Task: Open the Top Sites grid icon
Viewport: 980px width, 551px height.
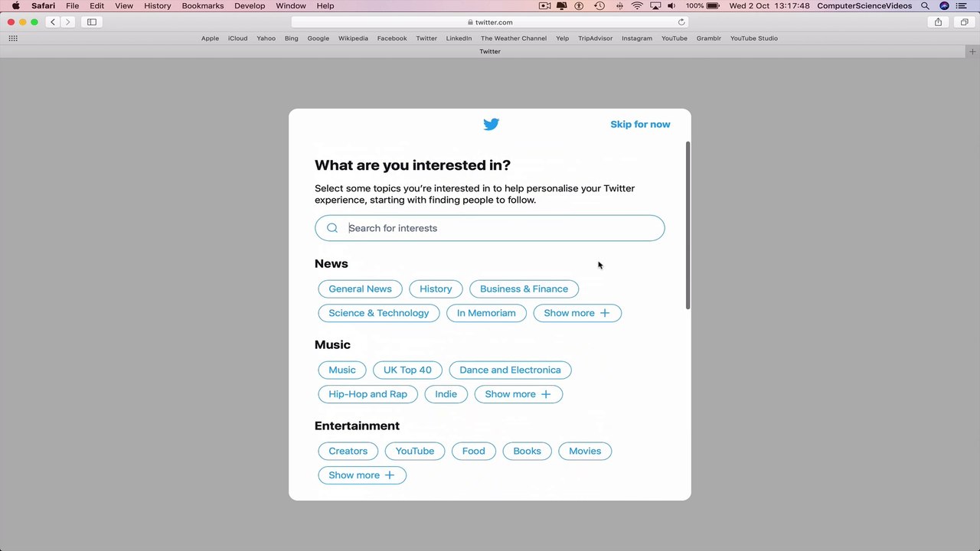Action: (x=13, y=38)
